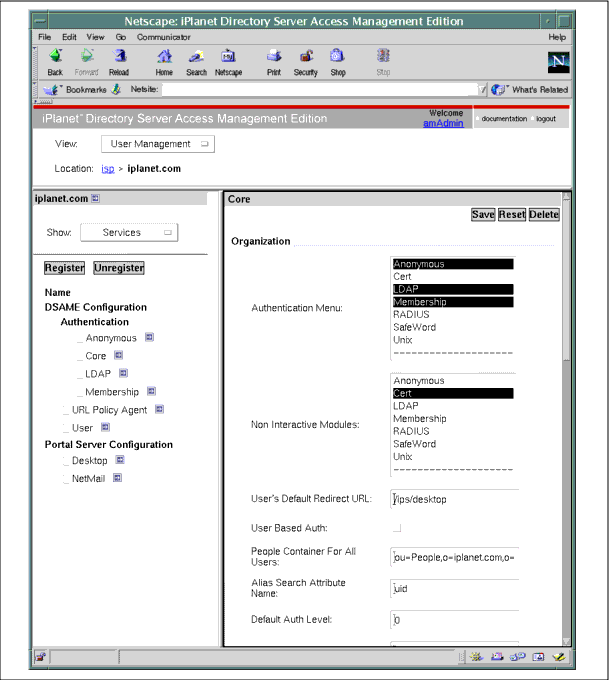Open properties icon next to Anonymous service
Screen dimensions: 609x680
coord(149,337)
